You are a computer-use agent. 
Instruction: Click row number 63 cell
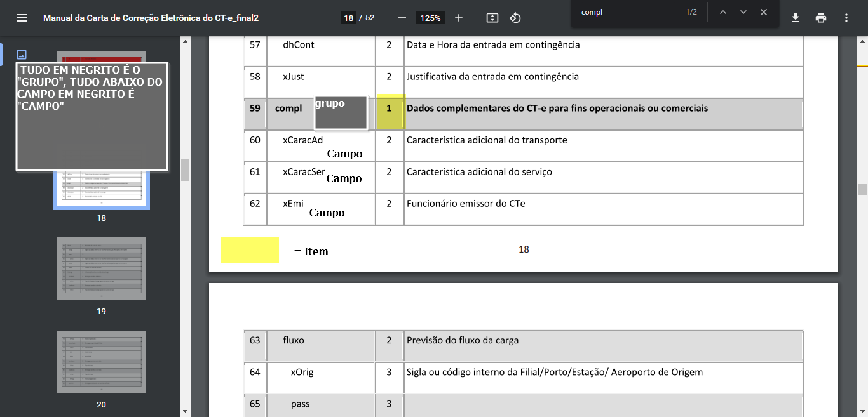[x=255, y=346]
